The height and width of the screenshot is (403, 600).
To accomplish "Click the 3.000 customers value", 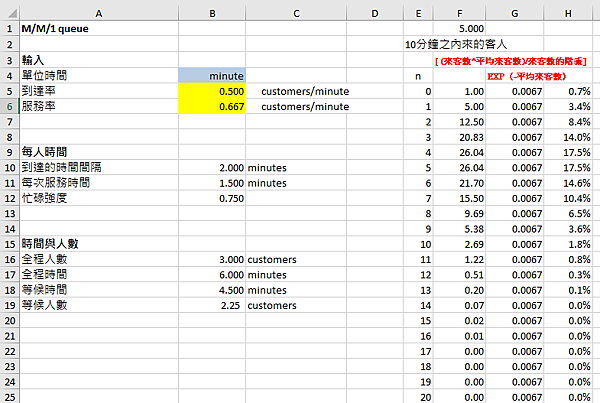I will tap(231, 259).
